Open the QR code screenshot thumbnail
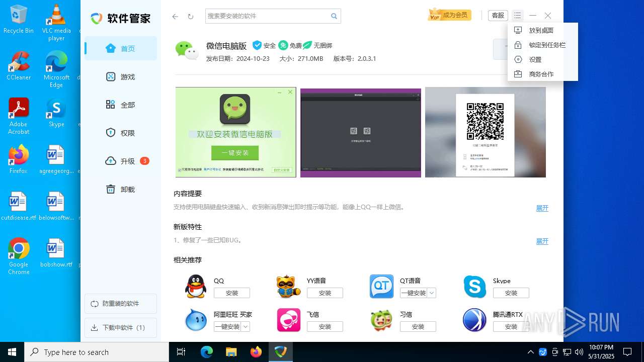644x362 pixels. [486, 132]
